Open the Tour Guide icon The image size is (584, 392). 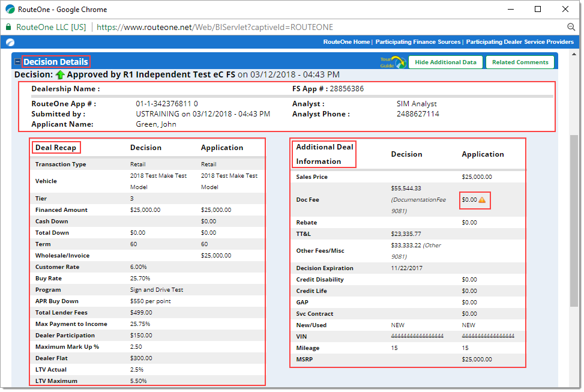pyautogui.click(x=393, y=62)
